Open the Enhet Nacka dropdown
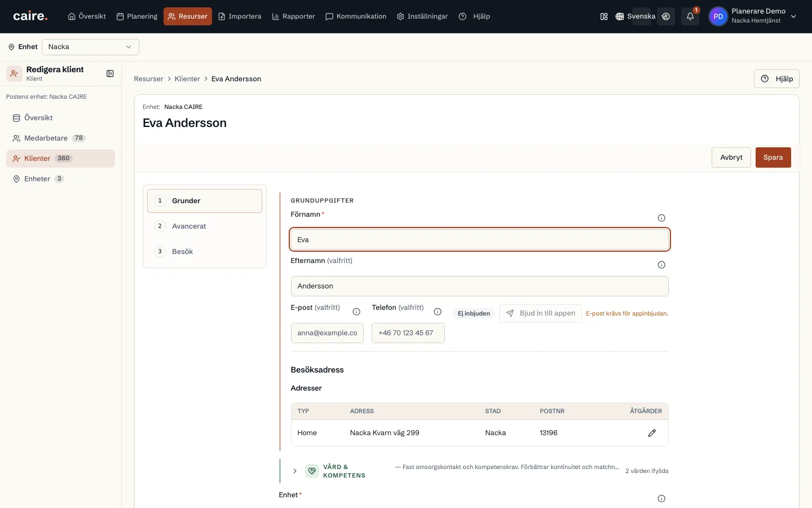This screenshot has height=508, width=812. (90, 47)
